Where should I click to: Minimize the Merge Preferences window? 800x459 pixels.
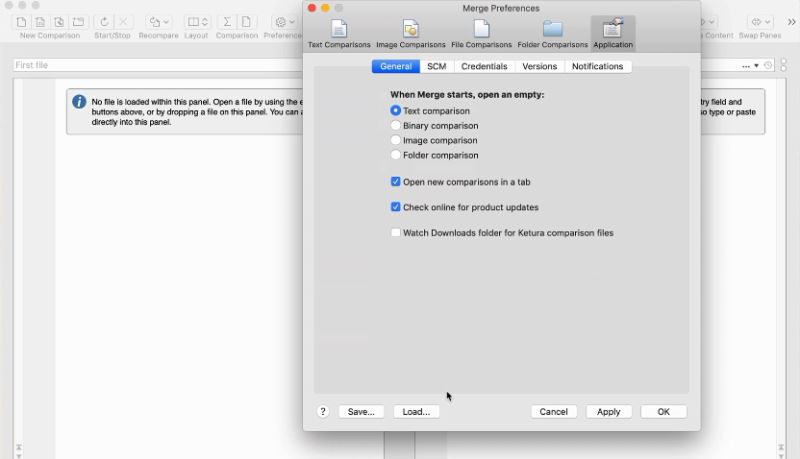click(326, 8)
